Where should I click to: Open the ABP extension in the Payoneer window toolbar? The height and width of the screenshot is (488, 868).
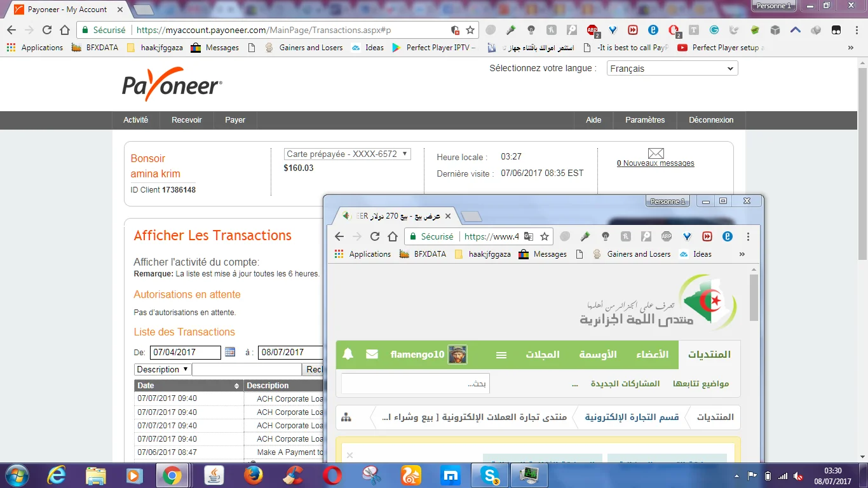pyautogui.click(x=592, y=30)
